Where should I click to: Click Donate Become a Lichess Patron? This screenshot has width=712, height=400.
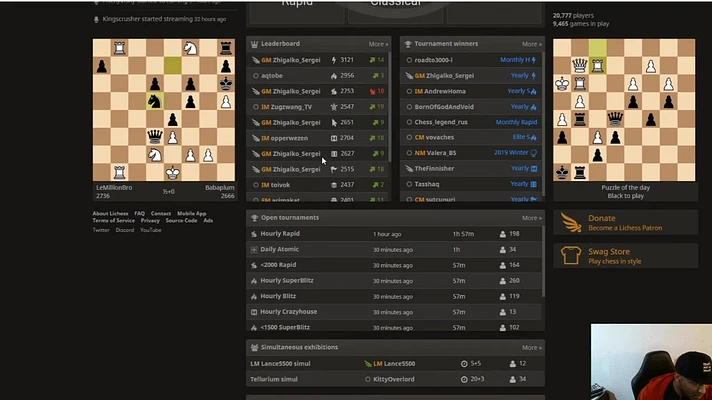coord(625,222)
